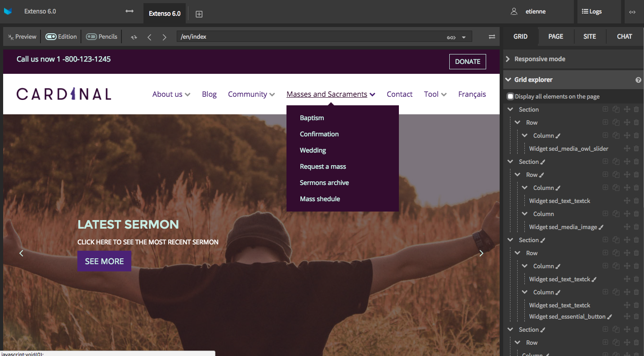Delete the sed_essential_button widget

coord(636,316)
